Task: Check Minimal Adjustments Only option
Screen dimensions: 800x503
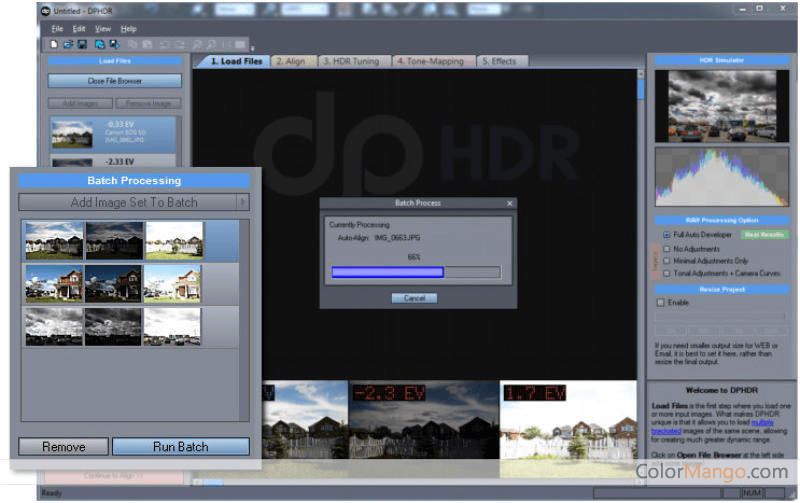Action: 666,261
